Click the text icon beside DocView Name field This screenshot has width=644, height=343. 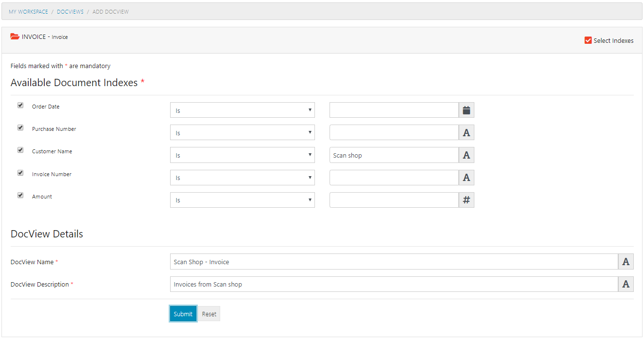[x=626, y=261]
